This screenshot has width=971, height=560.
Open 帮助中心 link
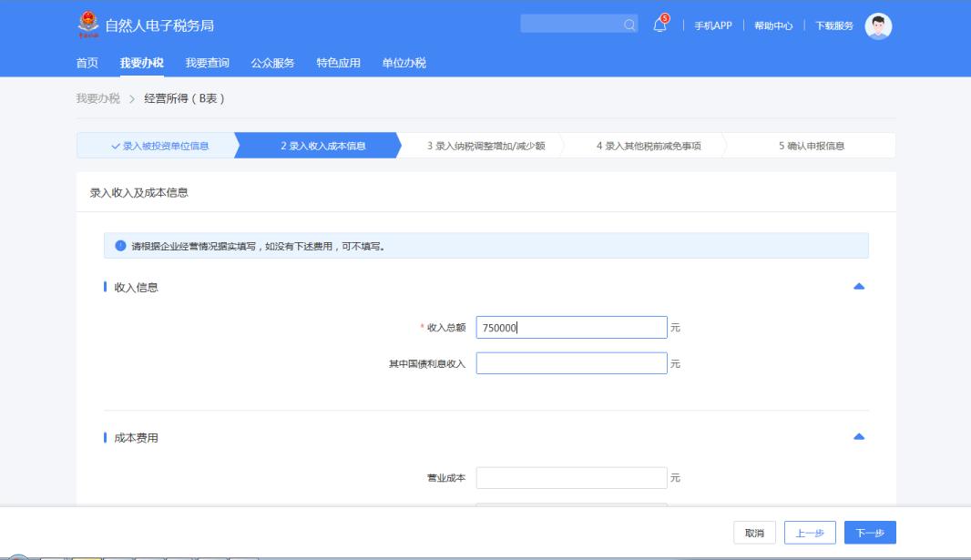click(x=772, y=25)
